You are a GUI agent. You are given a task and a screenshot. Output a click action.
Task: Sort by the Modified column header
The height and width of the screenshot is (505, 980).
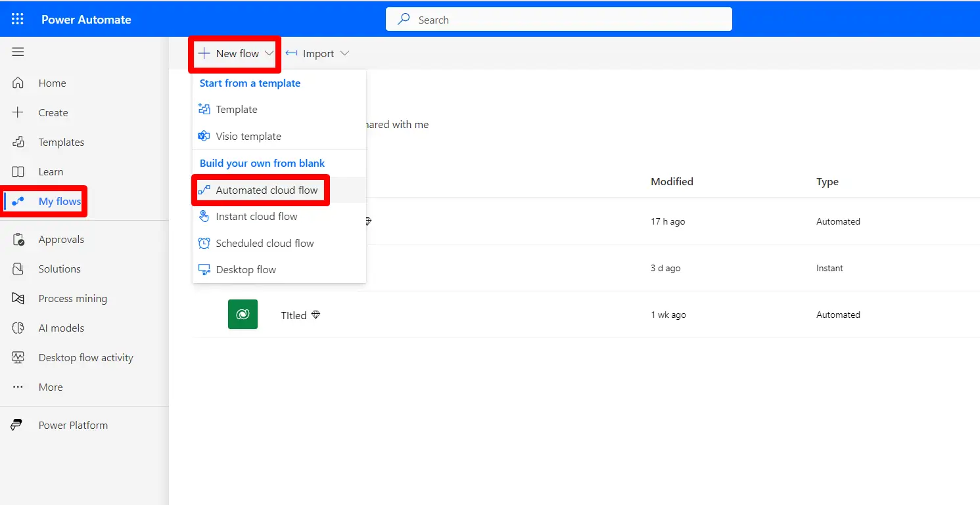(x=672, y=181)
